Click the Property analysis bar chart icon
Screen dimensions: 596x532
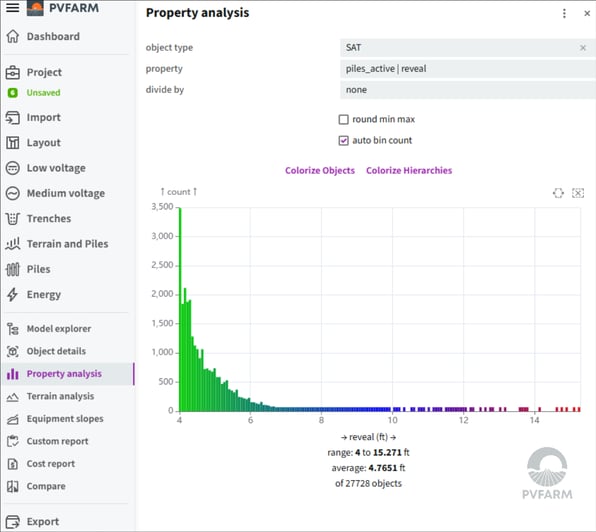point(13,374)
